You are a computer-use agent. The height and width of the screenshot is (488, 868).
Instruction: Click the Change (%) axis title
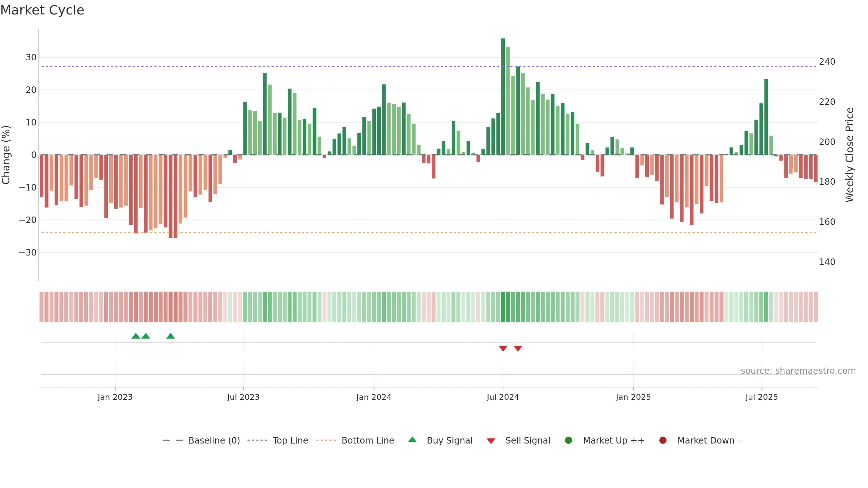pyautogui.click(x=6, y=155)
